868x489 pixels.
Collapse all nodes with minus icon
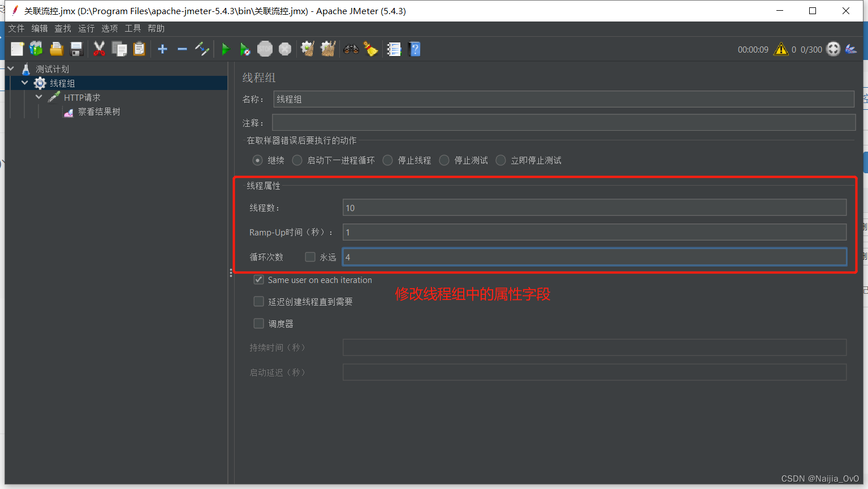(182, 49)
